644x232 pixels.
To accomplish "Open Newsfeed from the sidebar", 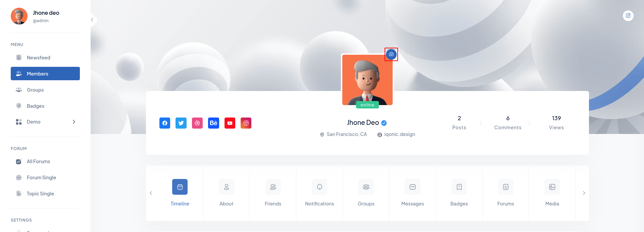I will (x=45, y=58).
